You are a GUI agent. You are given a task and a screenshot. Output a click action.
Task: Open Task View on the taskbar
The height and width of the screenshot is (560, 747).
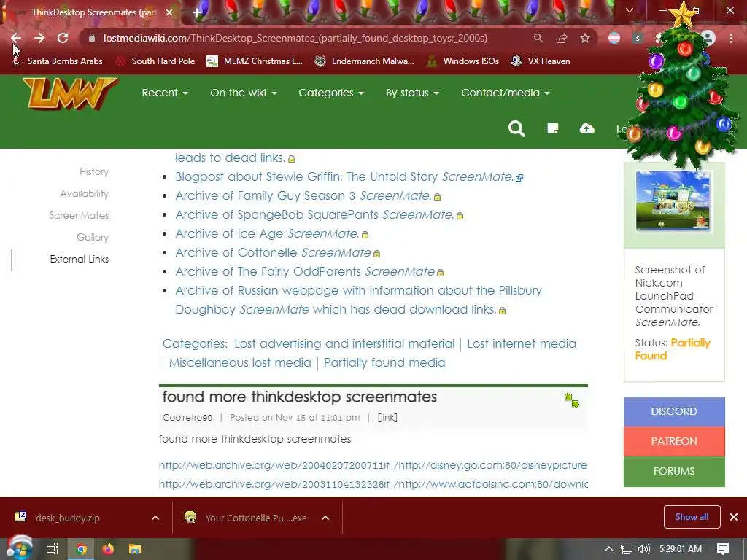click(53, 549)
